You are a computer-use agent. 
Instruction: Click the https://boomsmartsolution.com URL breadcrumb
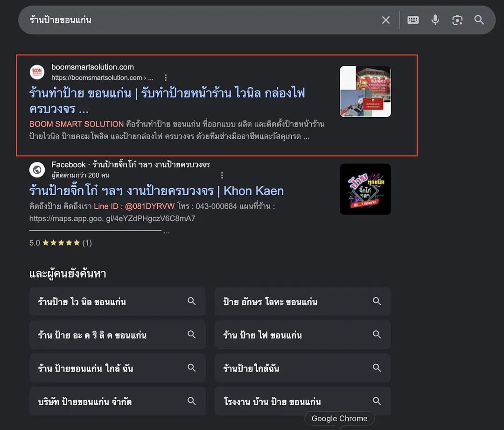point(102,78)
